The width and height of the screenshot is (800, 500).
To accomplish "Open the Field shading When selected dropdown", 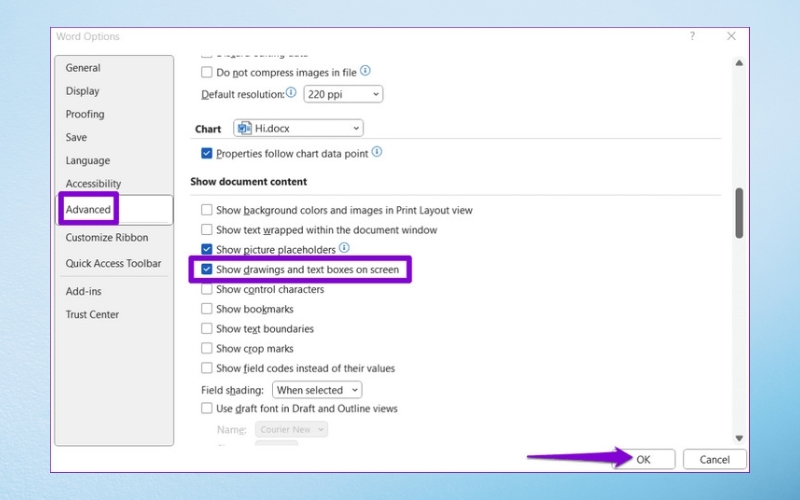I will [x=317, y=390].
